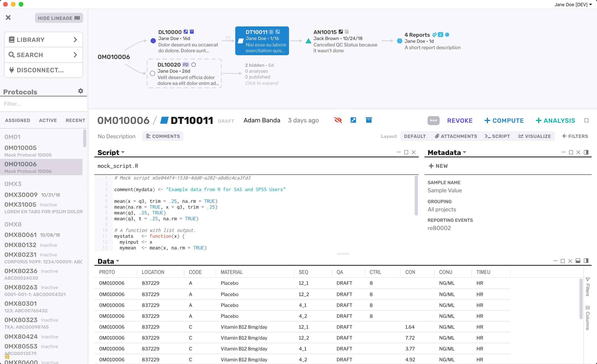Select the SCRIPT layout tab
The height and width of the screenshot is (364, 597).
point(497,136)
